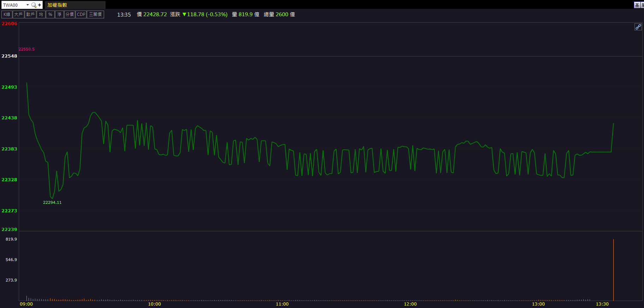Toggle the 散戶 indicator button
The width and height of the screenshot is (644, 308).
click(30, 14)
